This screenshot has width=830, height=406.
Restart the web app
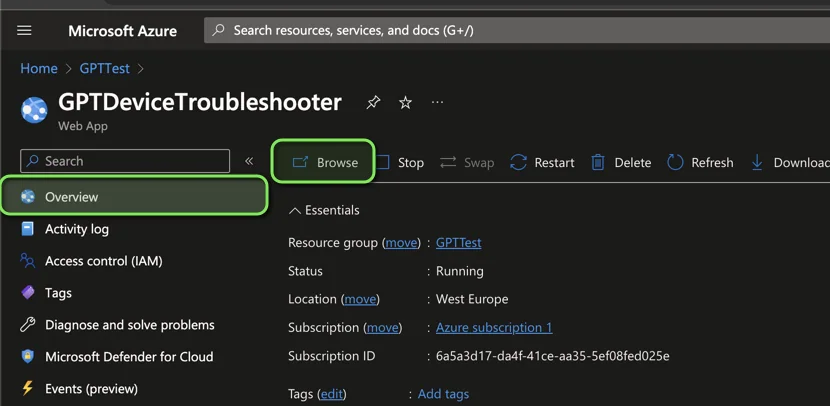click(x=542, y=163)
